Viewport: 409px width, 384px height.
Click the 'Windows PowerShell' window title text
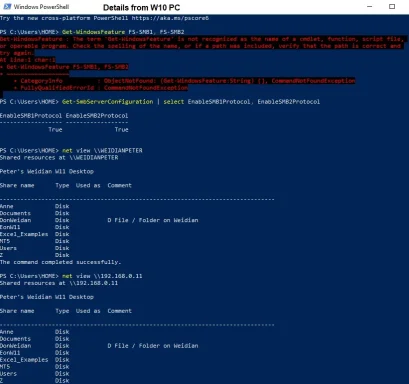(x=41, y=7)
